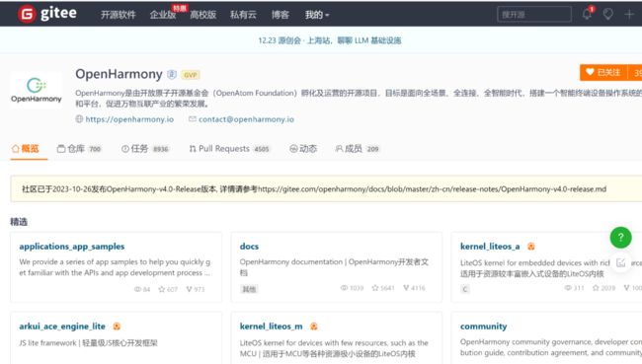Switch to the 成员 tab

[x=357, y=149]
